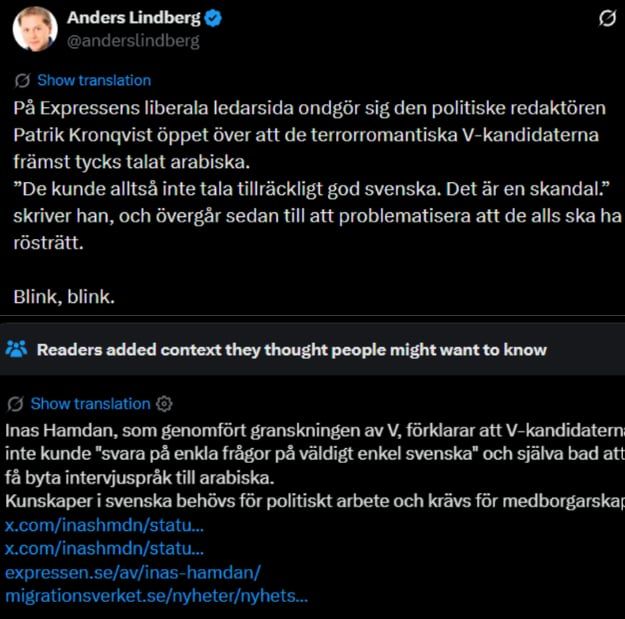Click the Grok icon at top right
625x619 pixels.
(607, 18)
